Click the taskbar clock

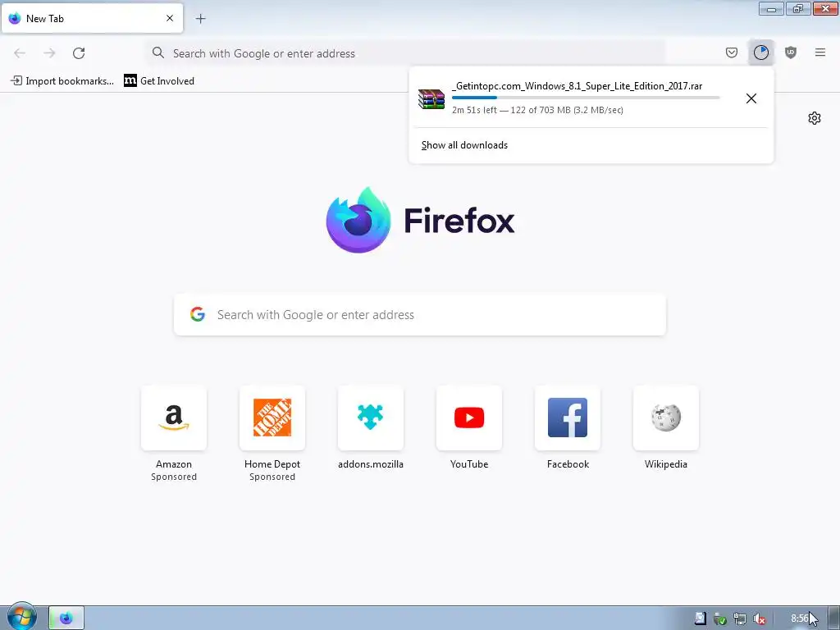[800, 619]
